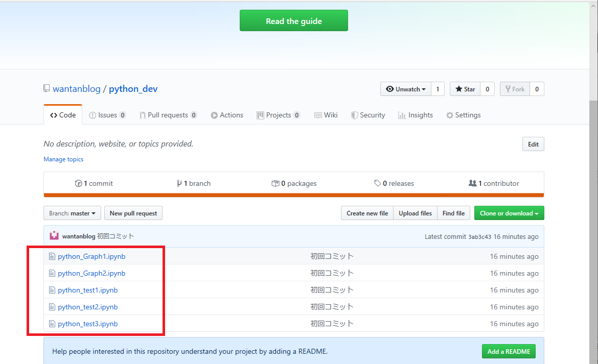Image resolution: width=598 pixels, height=364 pixels.
Task: Open the Wiki tab
Action: [326, 115]
